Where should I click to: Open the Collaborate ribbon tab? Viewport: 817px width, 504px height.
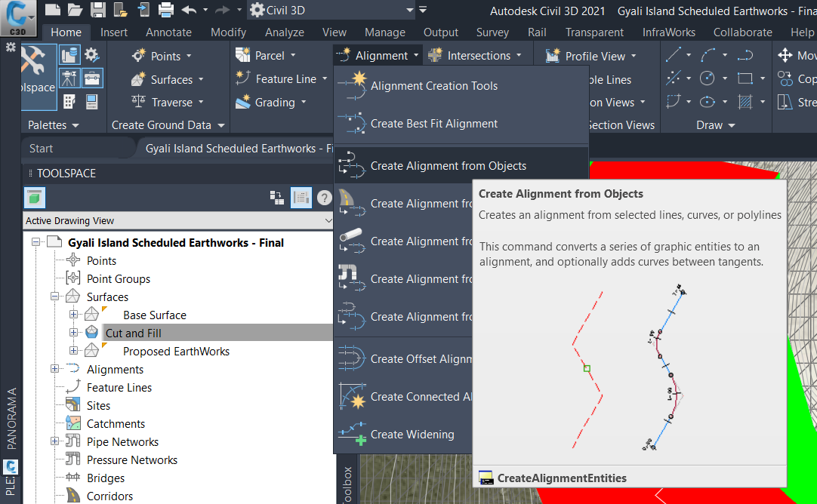click(x=742, y=32)
